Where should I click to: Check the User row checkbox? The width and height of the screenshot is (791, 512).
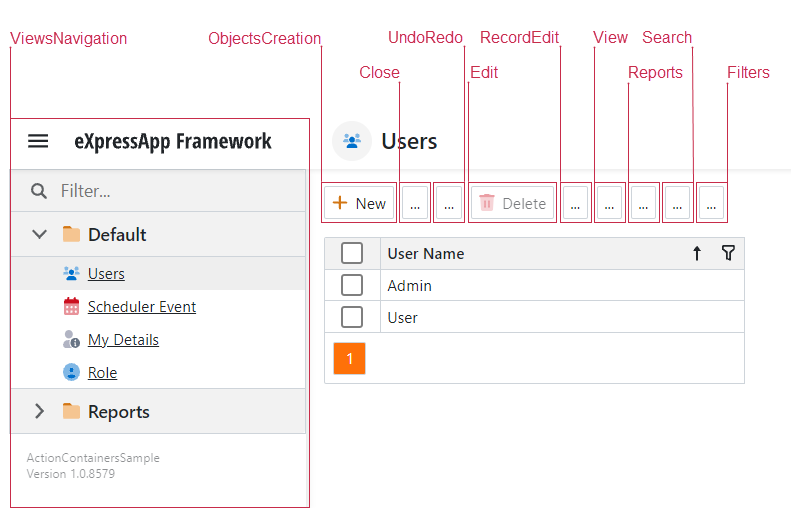pos(352,317)
